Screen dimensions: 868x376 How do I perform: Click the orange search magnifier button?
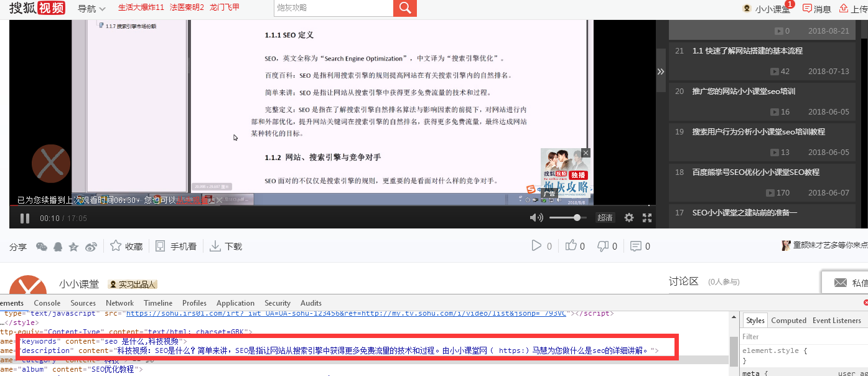(x=405, y=8)
